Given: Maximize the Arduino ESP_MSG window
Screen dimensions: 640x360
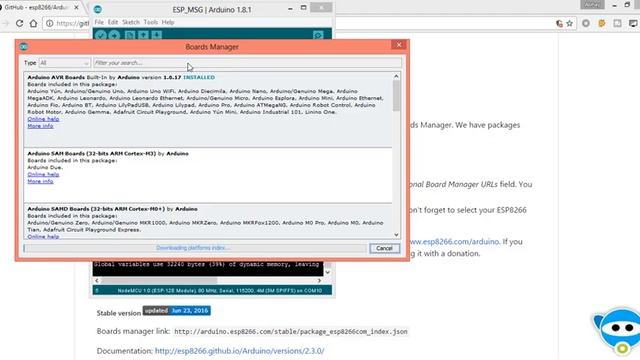Looking at the screenshot, I should 303,8.
